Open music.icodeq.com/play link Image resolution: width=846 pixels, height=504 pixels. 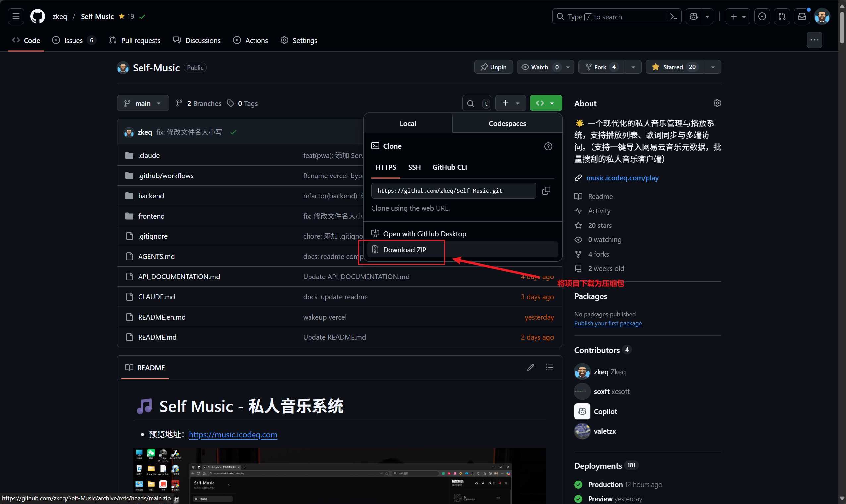pyautogui.click(x=622, y=177)
